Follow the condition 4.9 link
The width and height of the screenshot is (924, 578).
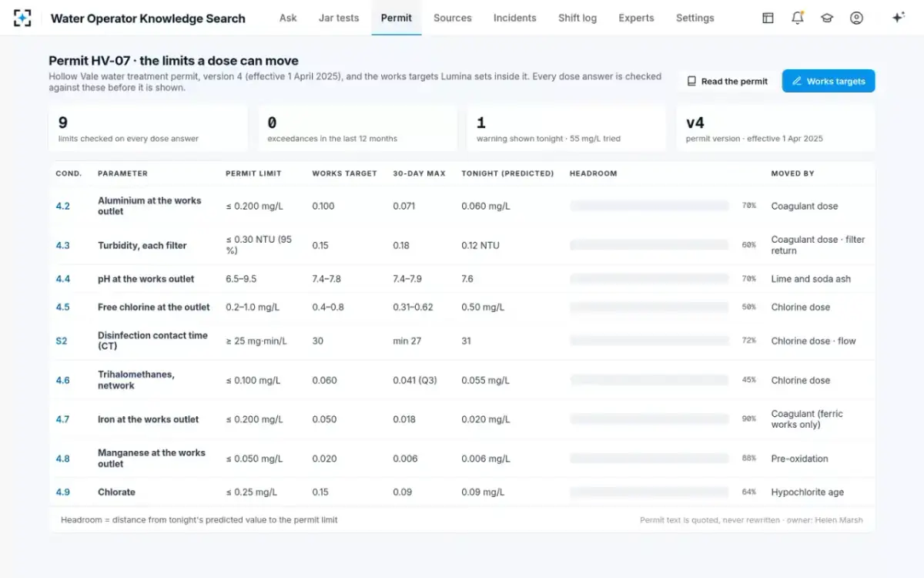pos(63,492)
